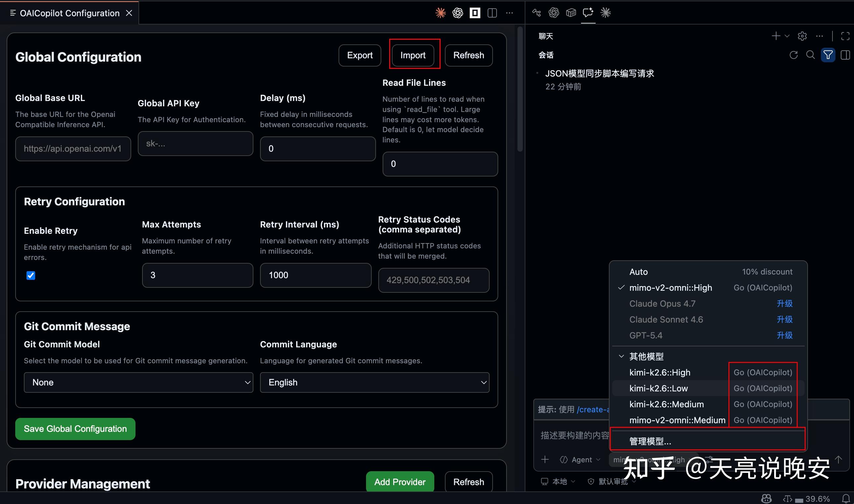Open the Agent mode dropdown in chat input
The height and width of the screenshot is (504, 854).
pos(580,460)
